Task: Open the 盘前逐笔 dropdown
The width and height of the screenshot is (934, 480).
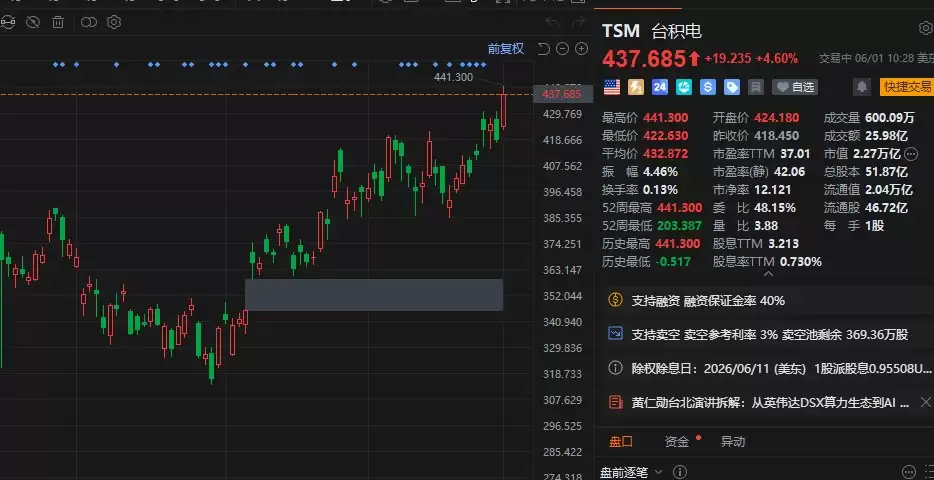Action: click(631, 473)
